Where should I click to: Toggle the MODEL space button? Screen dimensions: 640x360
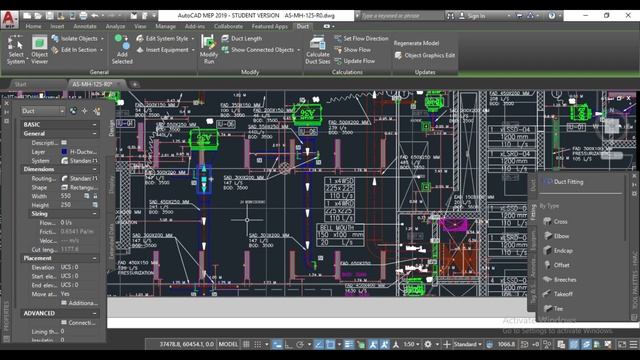click(x=228, y=344)
